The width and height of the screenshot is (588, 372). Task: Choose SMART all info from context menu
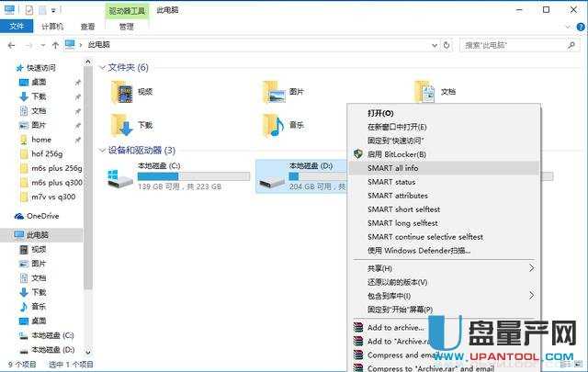[x=393, y=168]
